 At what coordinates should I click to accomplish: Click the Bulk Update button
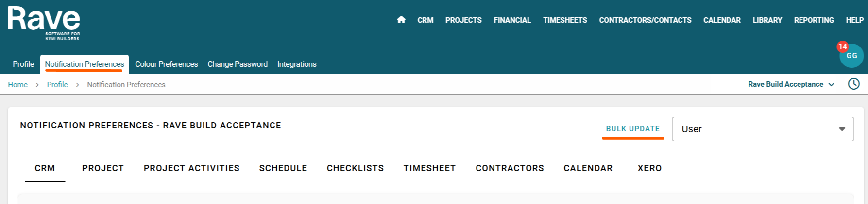(632, 129)
